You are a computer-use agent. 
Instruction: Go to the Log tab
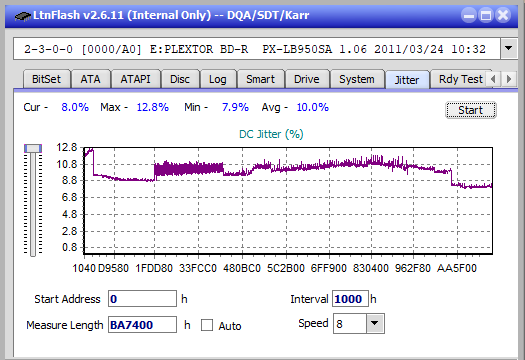tap(218, 79)
